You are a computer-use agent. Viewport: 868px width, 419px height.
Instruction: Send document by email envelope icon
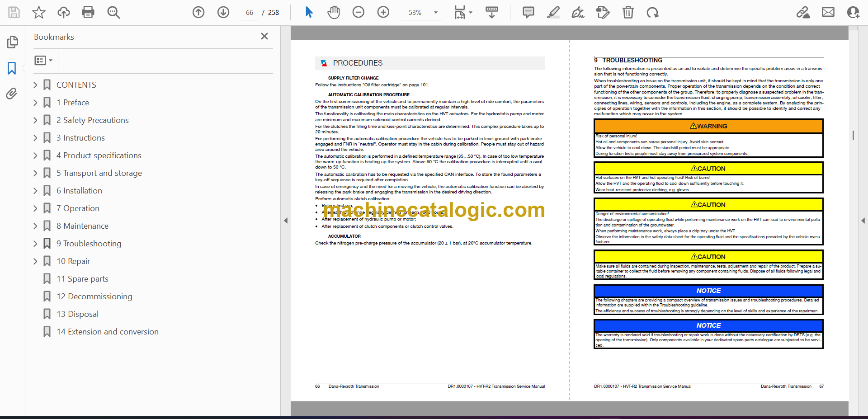828,12
